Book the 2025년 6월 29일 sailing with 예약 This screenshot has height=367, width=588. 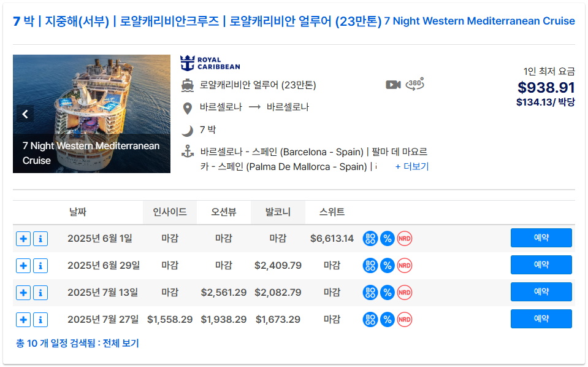tap(541, 265)
